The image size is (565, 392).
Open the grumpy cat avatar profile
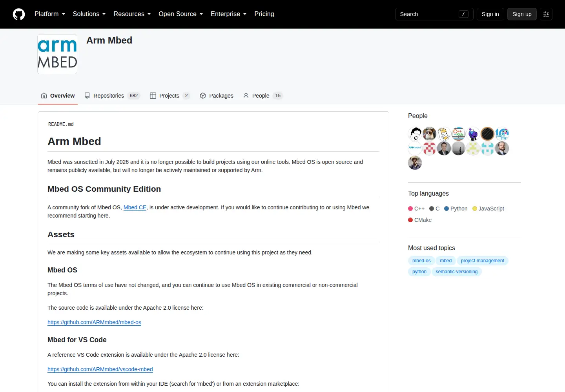pyautogui.click(x=430, y=134)
